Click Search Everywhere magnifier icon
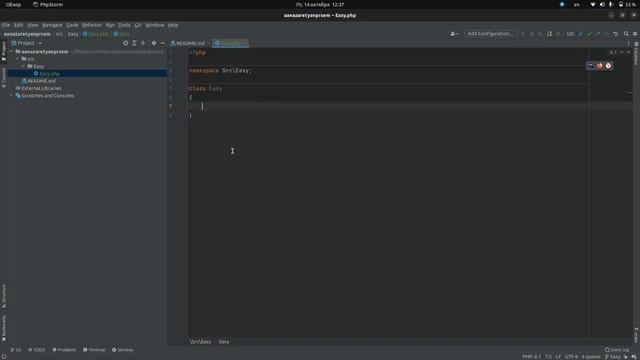 (x=626, y=33)
